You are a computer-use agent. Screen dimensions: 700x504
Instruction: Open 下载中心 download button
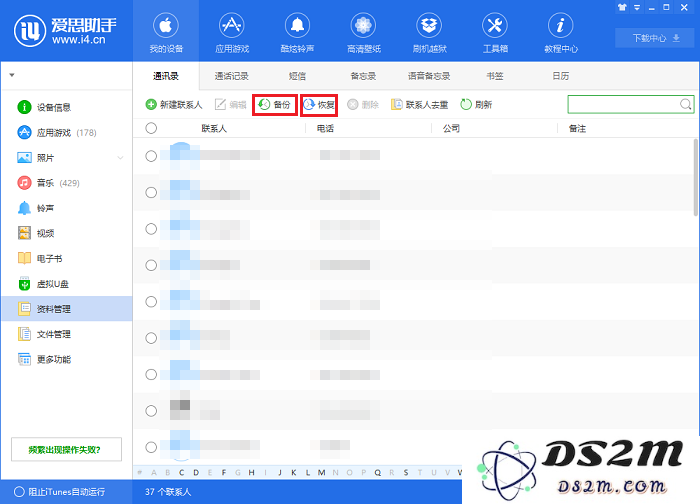point(655,38)
